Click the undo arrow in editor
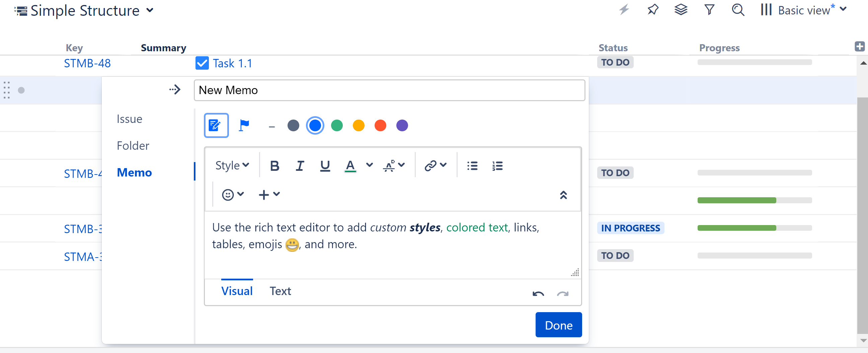The image size is (868, 353). click(538, 293)
